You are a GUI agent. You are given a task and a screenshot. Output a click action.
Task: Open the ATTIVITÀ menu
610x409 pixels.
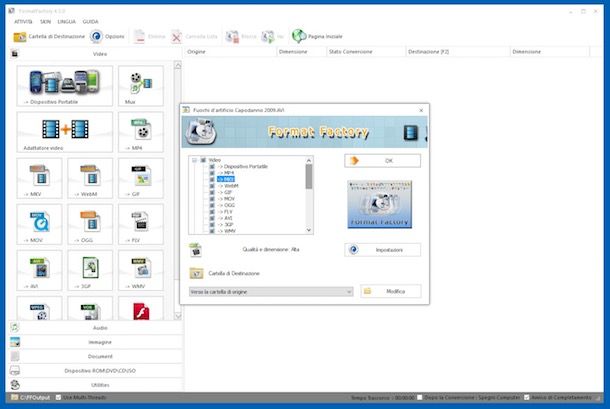[x=23, y=22]
